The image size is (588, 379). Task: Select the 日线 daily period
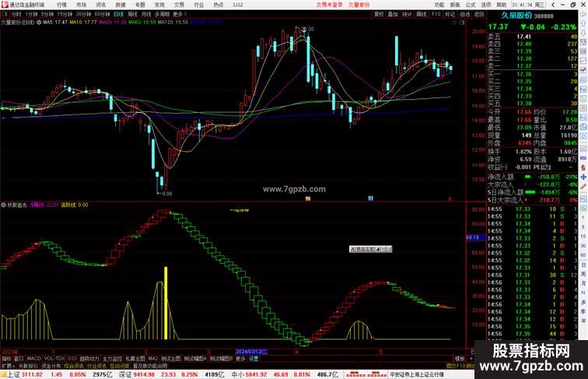tap(118, 14)
